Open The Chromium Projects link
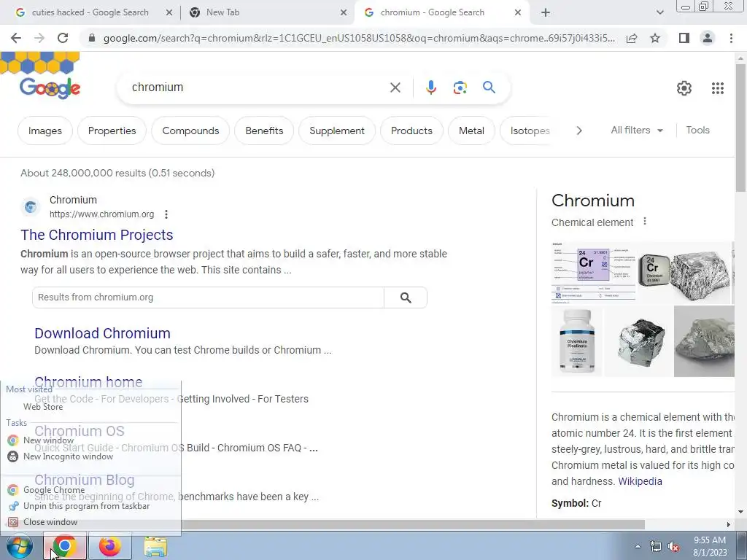Screen dimensions: 747x560 [x=97, y=235]
